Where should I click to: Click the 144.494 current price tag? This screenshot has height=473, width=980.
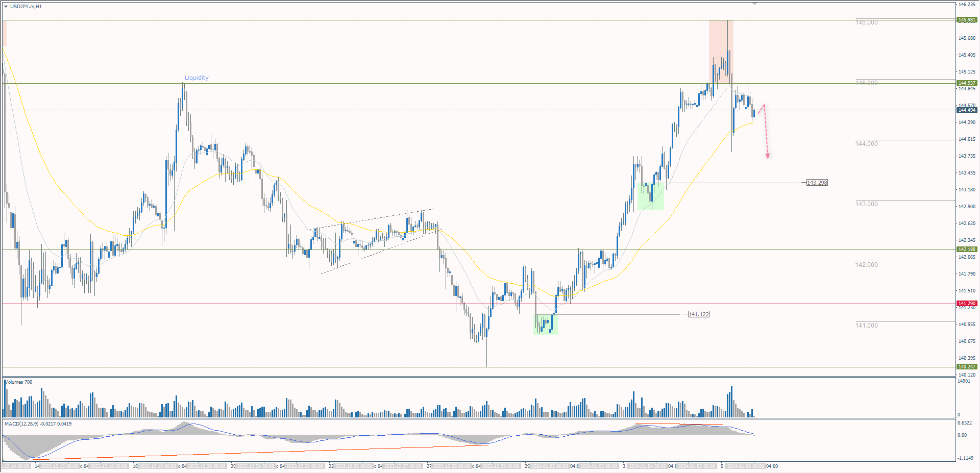tap(967, 110)
